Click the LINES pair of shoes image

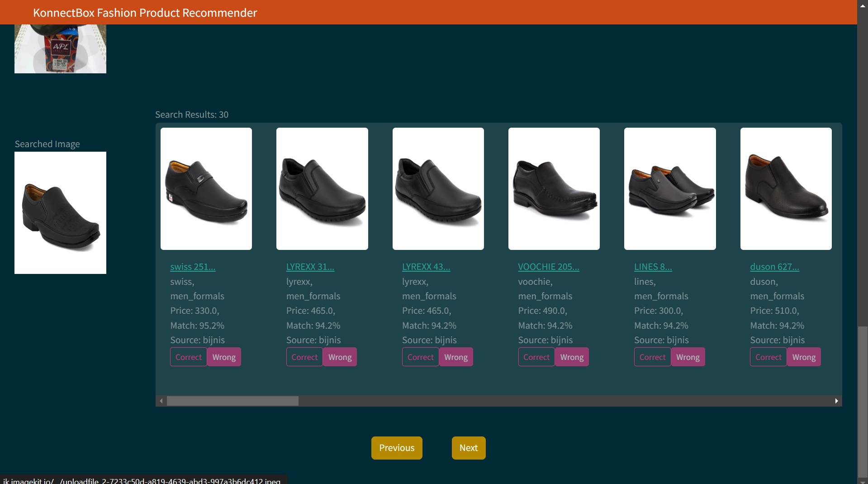pos(669,189)
